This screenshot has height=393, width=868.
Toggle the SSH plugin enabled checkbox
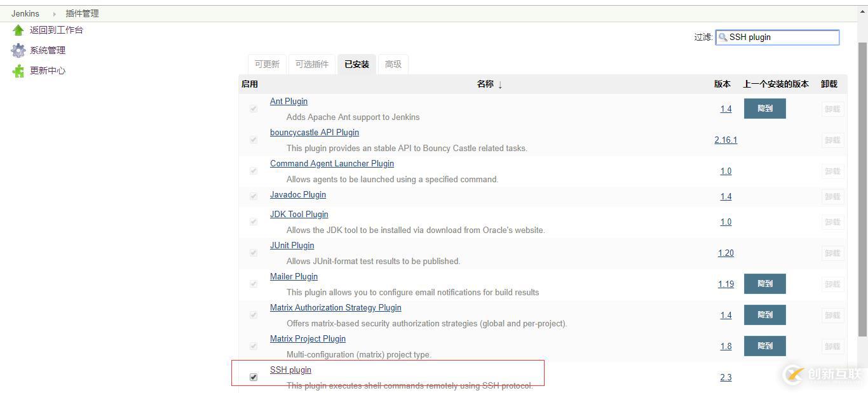point(254,377)
